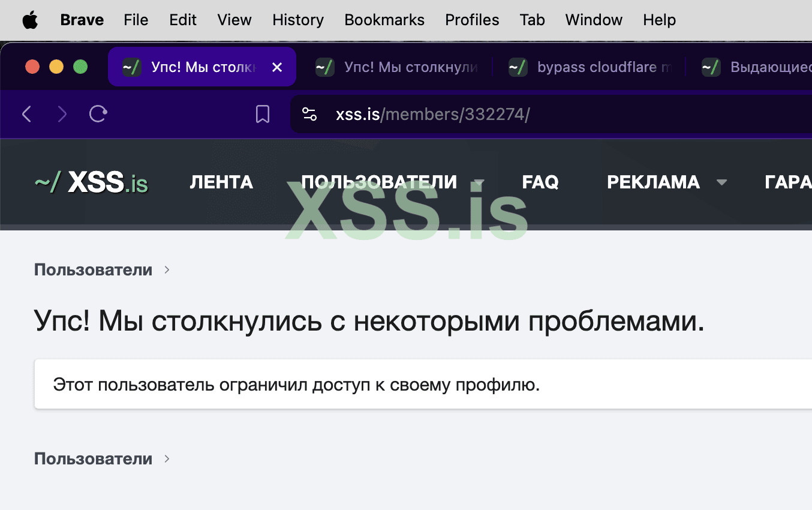Click the XSS.is site logo

(x=90, y=182)
